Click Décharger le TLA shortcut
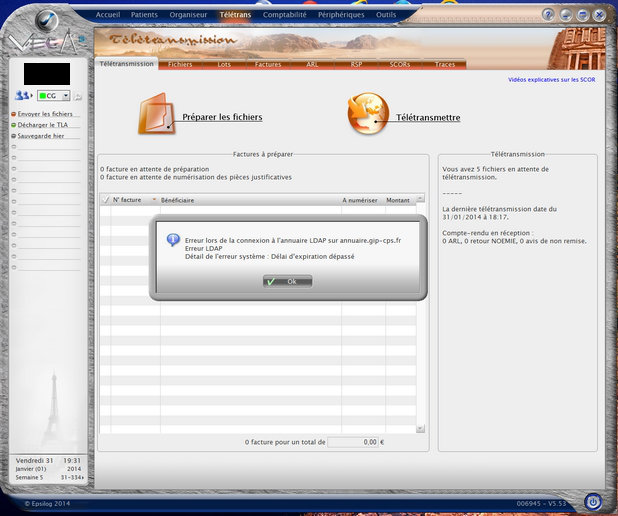Screen dimensions: 618x516 point(43,125)
